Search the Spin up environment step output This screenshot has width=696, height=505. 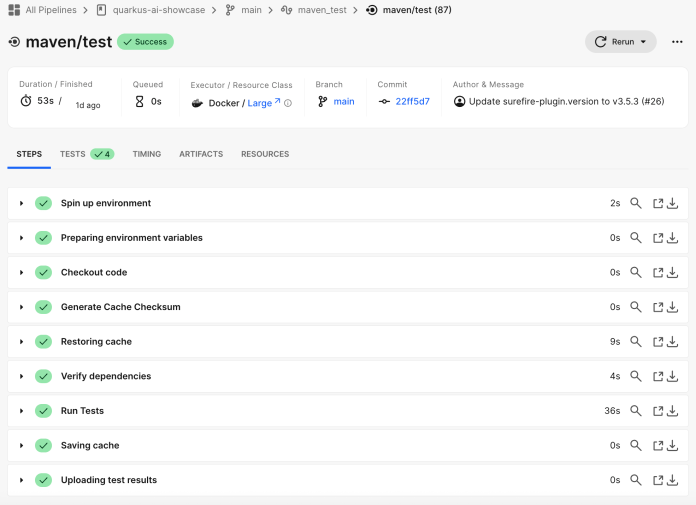click(x=635, y=203)
